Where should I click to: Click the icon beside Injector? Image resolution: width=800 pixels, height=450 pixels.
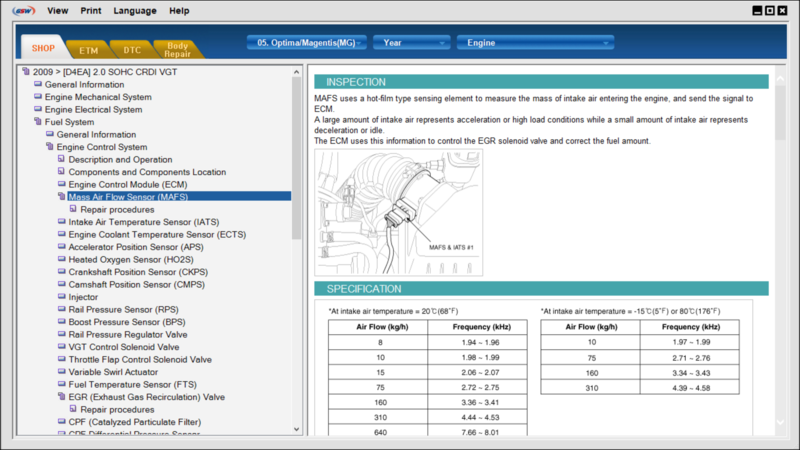point(62,296)
